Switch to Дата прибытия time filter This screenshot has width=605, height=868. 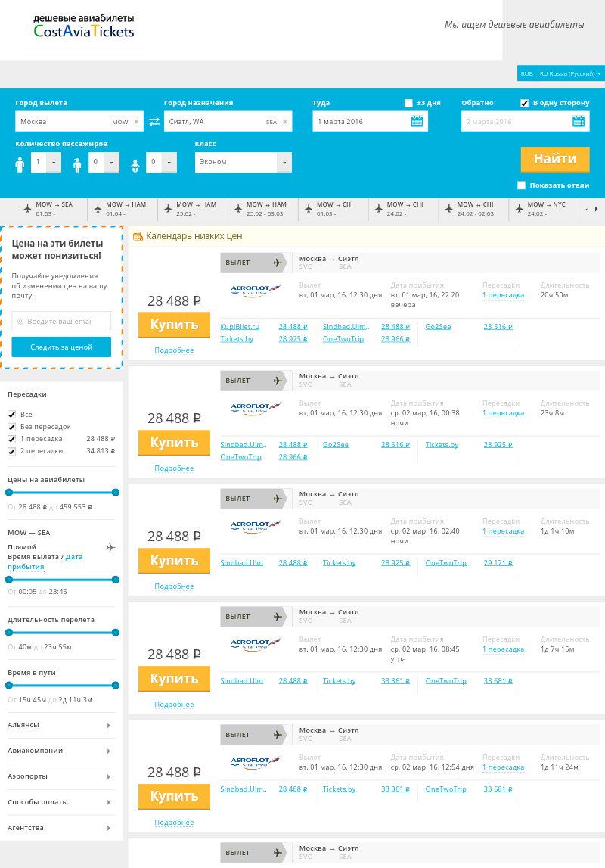coord(45,562)
